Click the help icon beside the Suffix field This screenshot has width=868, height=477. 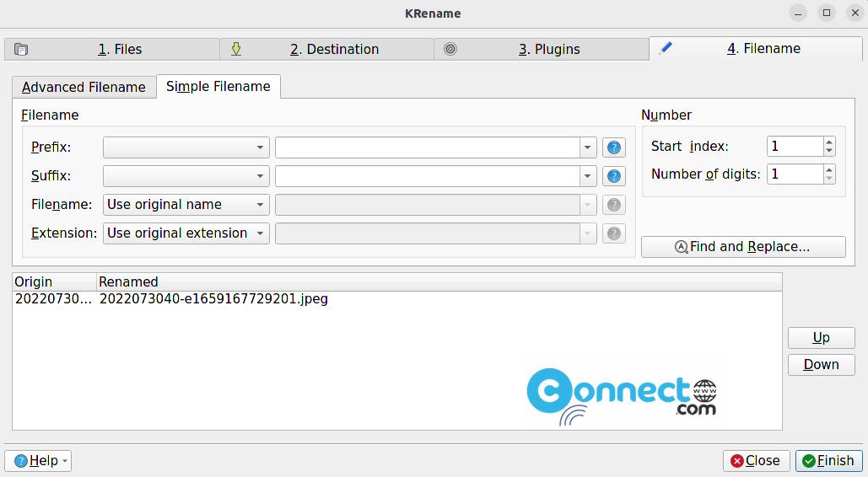pos(614,176)
